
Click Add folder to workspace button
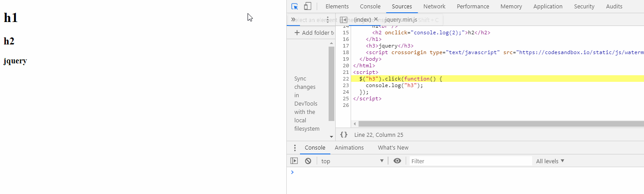click(x=315, y=33)
